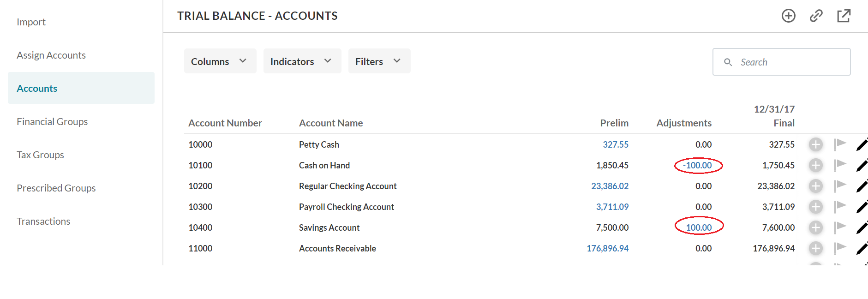Open the Filters dropdown
This screenshot has height=299, width=868.
point(379,60)
